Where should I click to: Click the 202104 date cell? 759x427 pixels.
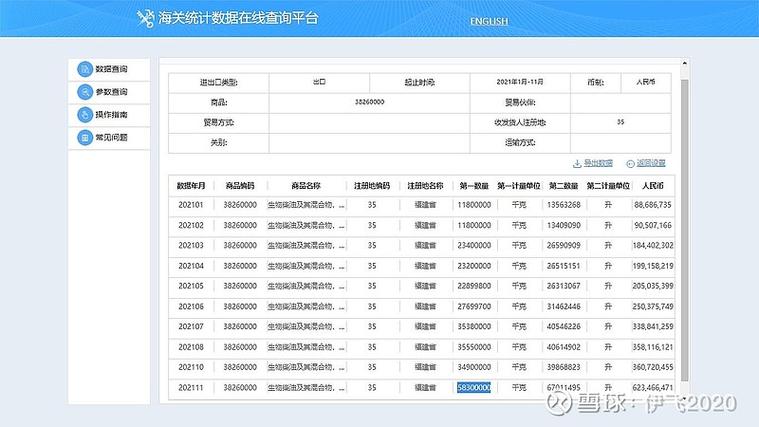click(191, 266)
